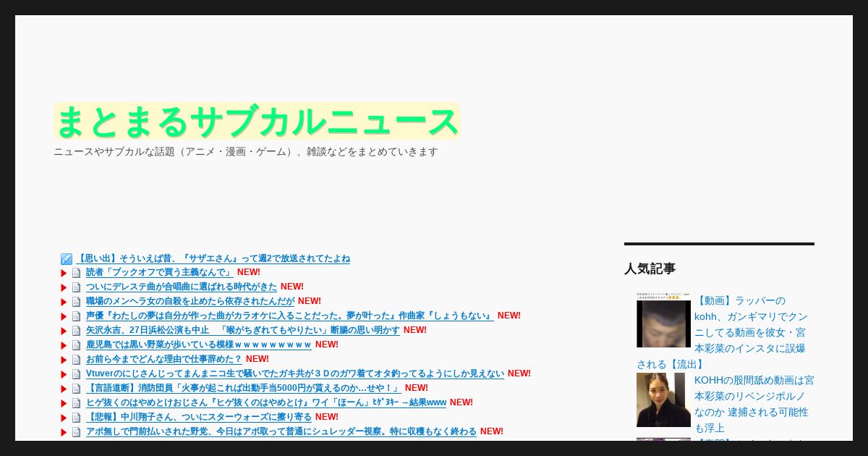
Task: Open 【悲報】中川翔子さん スターウォーズ article
Action: tap(199, 418)
